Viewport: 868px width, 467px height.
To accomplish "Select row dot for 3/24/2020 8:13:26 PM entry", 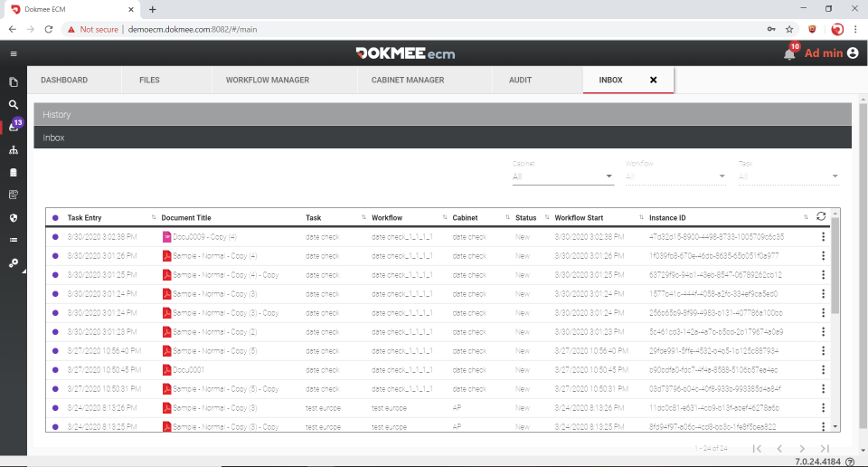I will pos(55,408).
